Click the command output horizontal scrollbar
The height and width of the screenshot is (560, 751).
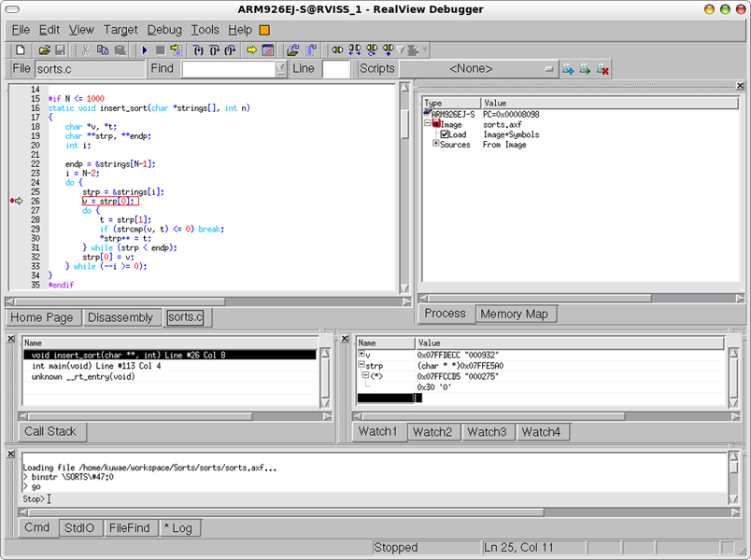click(381, 512)
